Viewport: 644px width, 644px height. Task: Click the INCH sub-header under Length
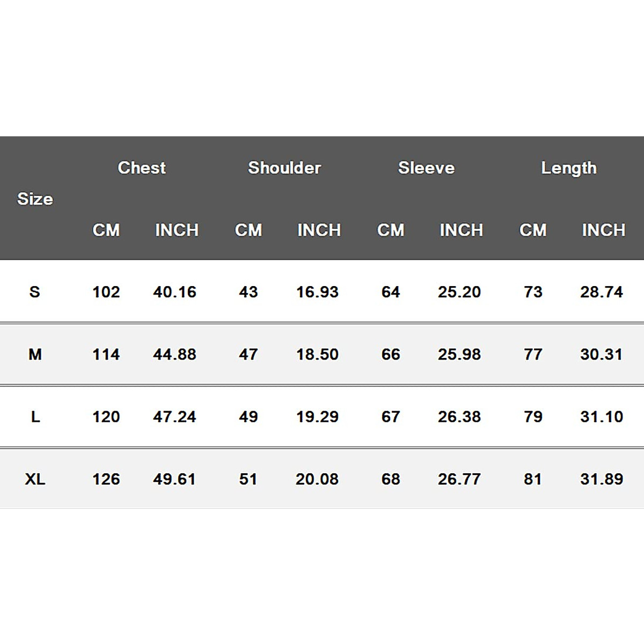(x=603, y=230)
